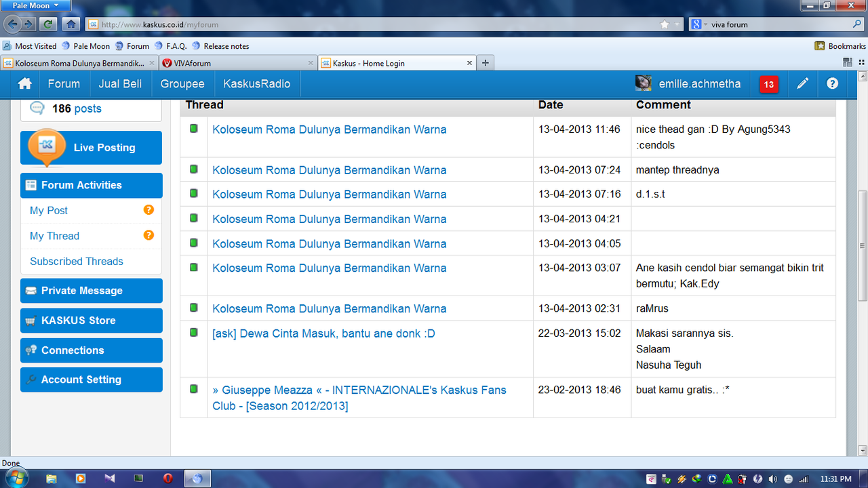Click the search magnifier icon in search box
This screenshot has height=488, width=868.
(x=857, y=24)
